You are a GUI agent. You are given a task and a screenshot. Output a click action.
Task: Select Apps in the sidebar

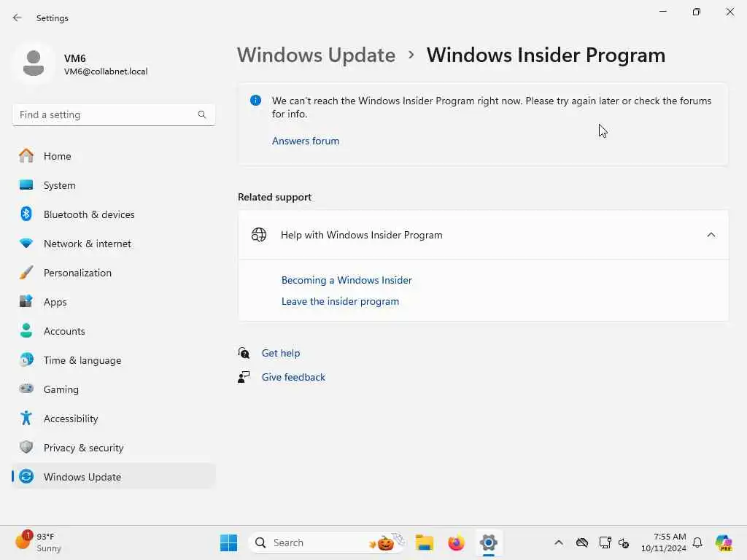point(113,301)
